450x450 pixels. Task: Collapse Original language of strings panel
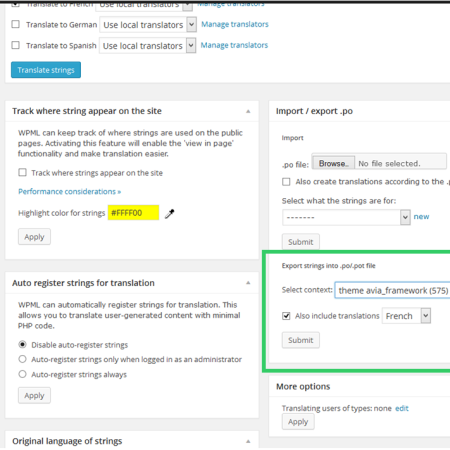248,441
